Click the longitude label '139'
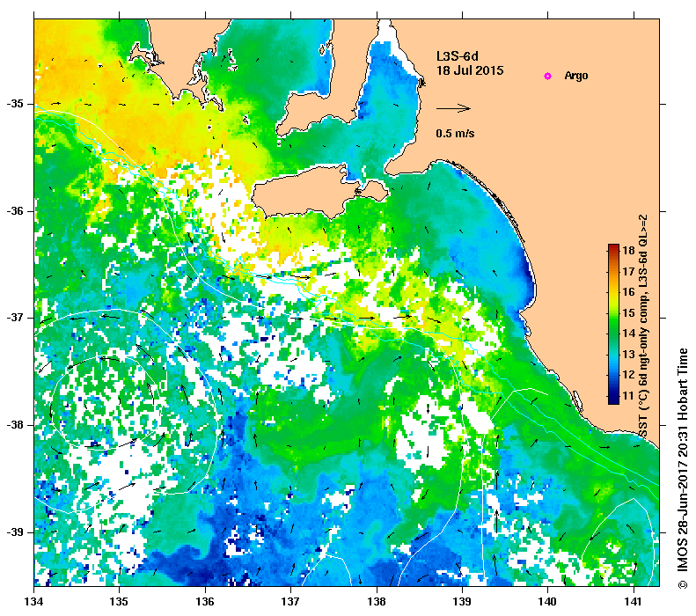 [463, 602]
